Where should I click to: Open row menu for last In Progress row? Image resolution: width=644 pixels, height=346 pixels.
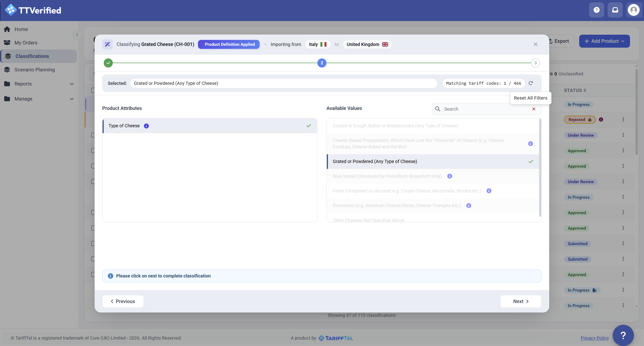coord(623,305)
